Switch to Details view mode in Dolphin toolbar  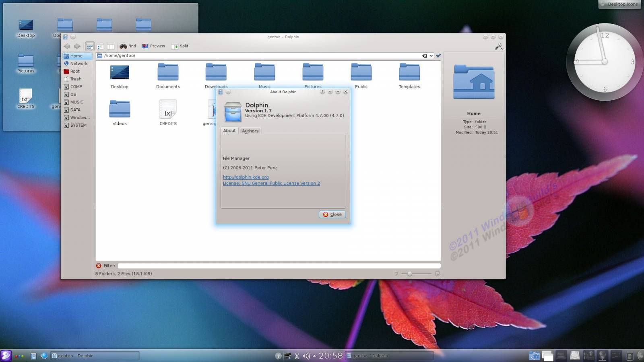coord(100,46)
